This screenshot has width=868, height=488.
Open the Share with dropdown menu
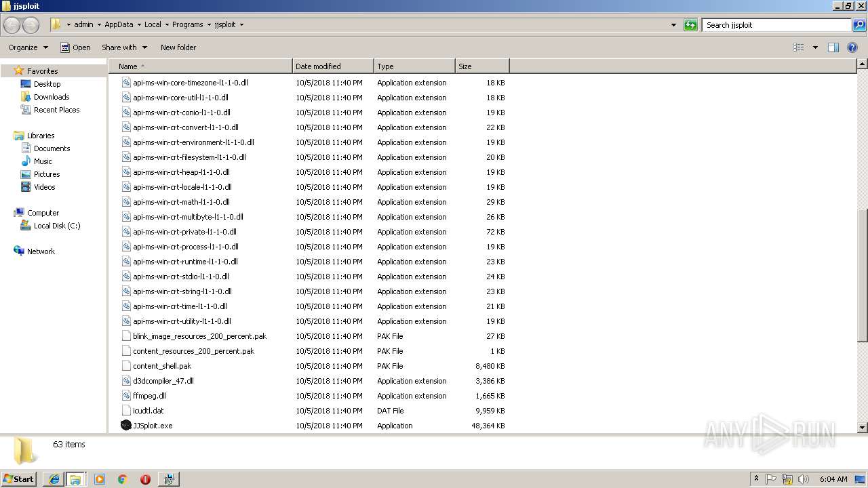(124, 47)
